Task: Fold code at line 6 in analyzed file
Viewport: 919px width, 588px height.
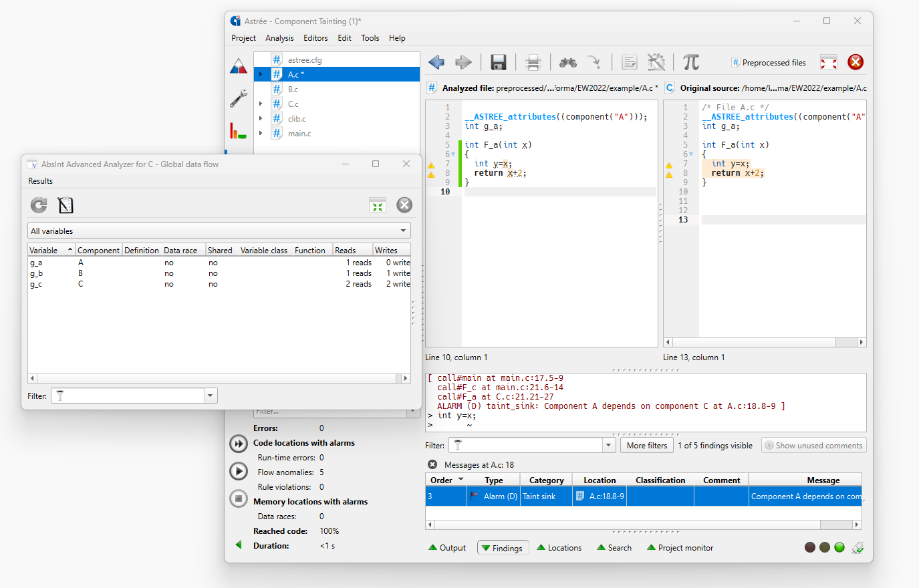Action: (x=453, y=154)
